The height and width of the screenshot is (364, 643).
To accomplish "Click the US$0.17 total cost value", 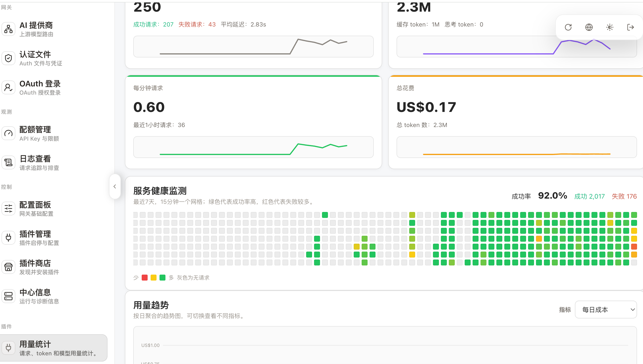I will (426, 107).
